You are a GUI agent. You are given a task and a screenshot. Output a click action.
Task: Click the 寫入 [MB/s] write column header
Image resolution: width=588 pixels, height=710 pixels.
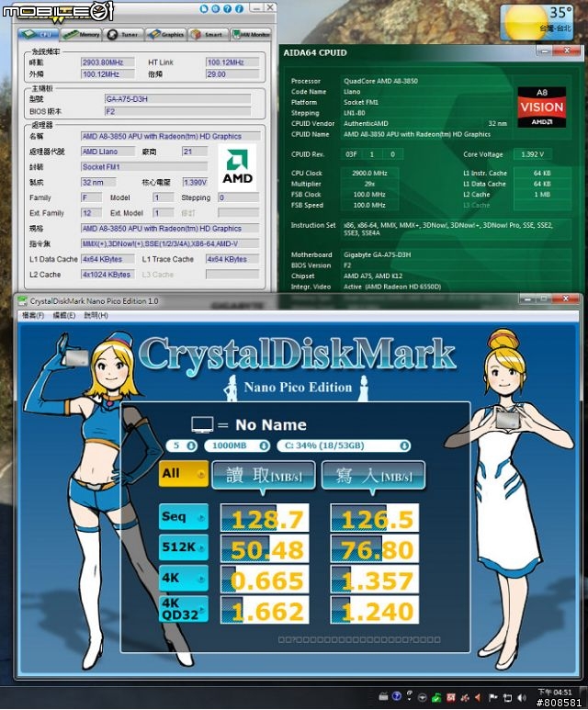pyautogui.click(x=373, y=476)
